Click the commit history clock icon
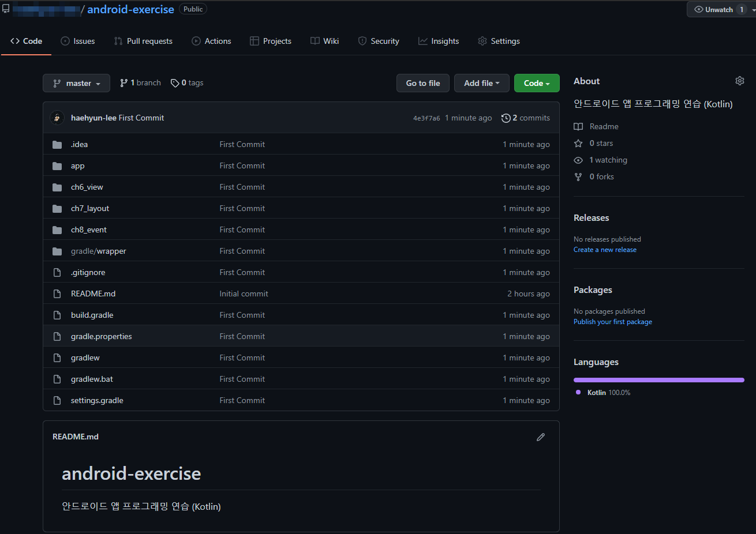756x534 pixels. point(506,118)
